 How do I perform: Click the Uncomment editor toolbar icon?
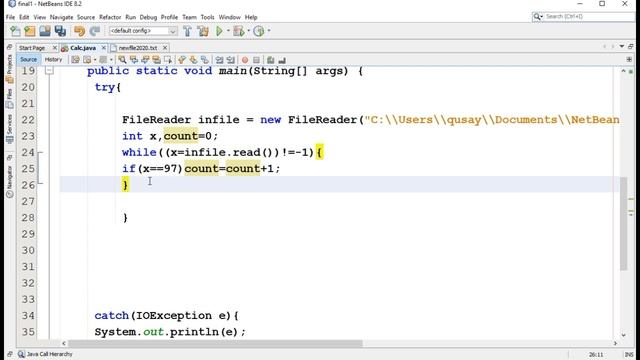[x=282, y=60]
